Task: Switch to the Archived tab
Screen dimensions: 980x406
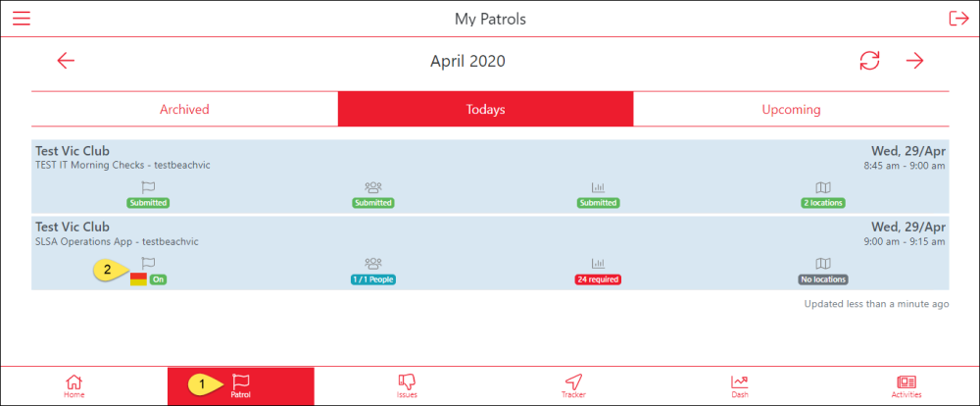Action: [x=184, y=109]
